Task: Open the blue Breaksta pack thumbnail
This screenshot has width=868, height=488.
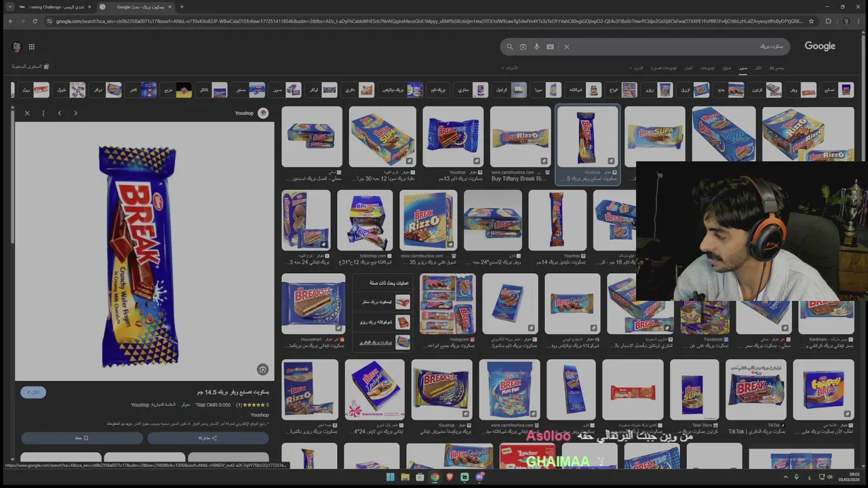Action: (313, 304)
